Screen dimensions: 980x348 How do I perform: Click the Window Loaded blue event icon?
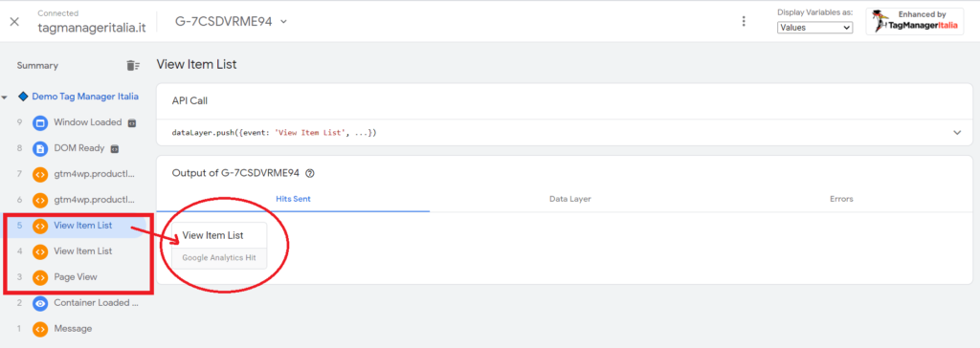40,123
